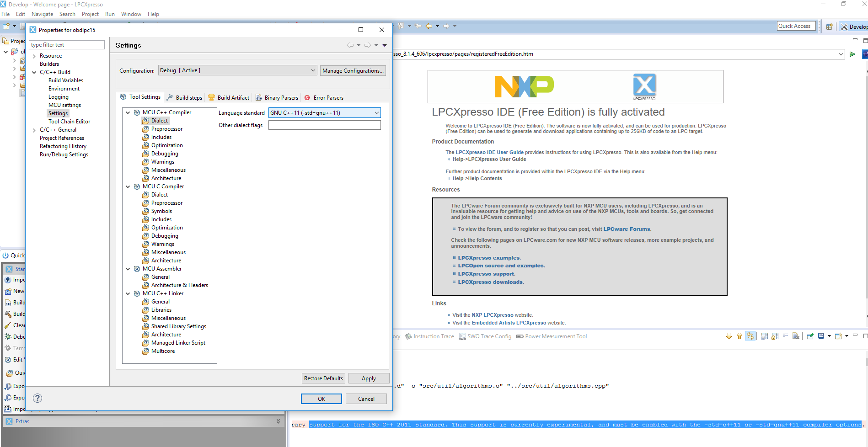Click the Cancel button

point(366,399)
